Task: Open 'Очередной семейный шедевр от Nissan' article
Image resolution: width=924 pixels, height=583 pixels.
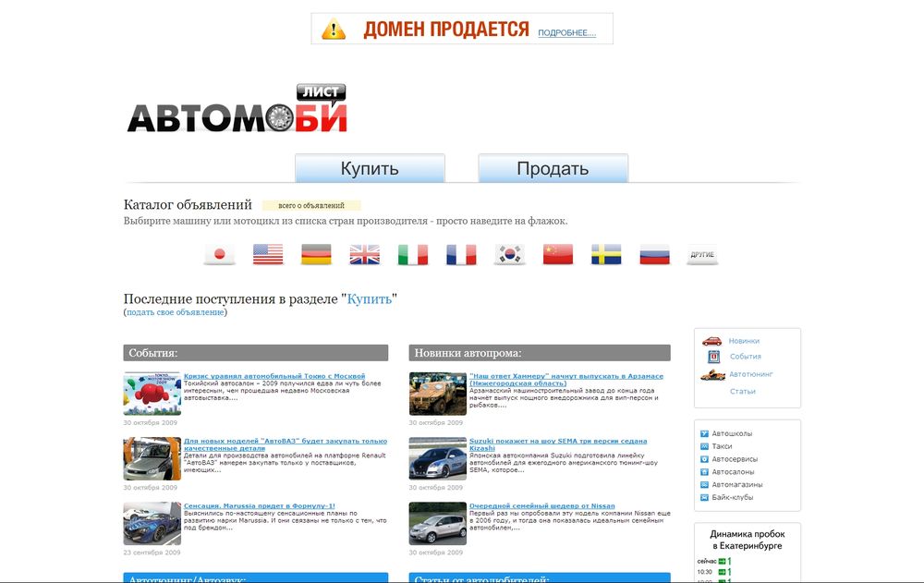Action: (542, 505)
